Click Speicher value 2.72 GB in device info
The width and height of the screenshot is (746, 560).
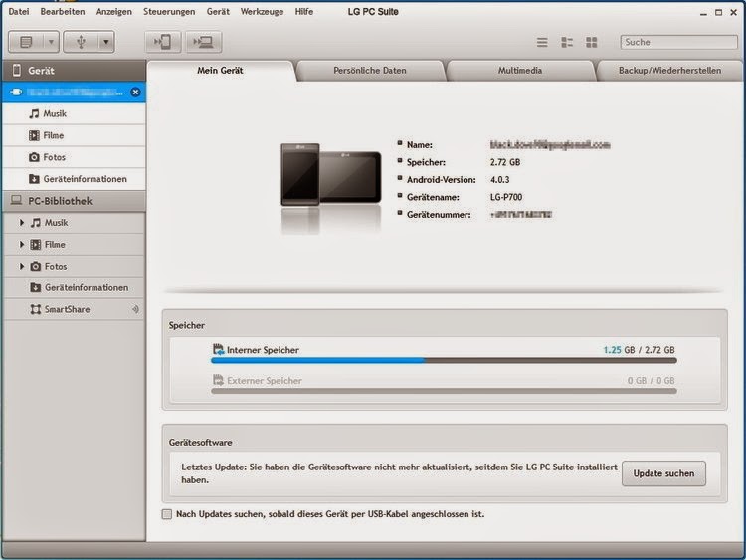click(x=505, y=162)
